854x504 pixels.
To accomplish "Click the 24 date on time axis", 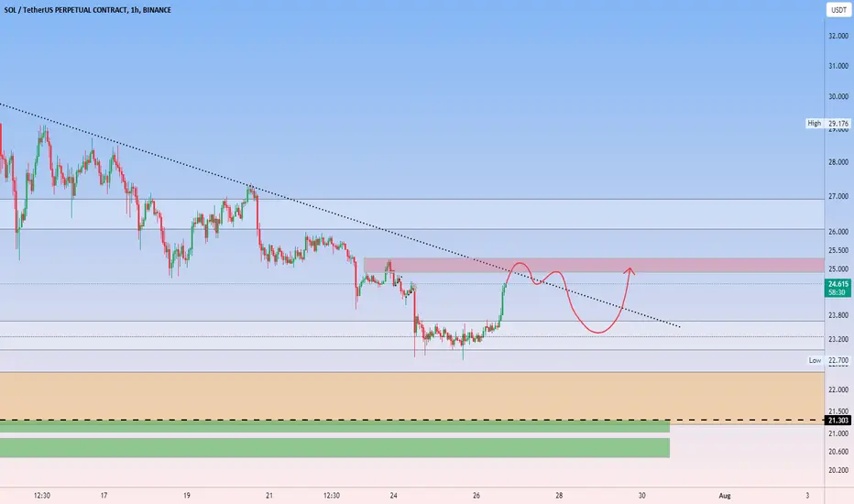I will pyautogui.click(x=394, y=495).
